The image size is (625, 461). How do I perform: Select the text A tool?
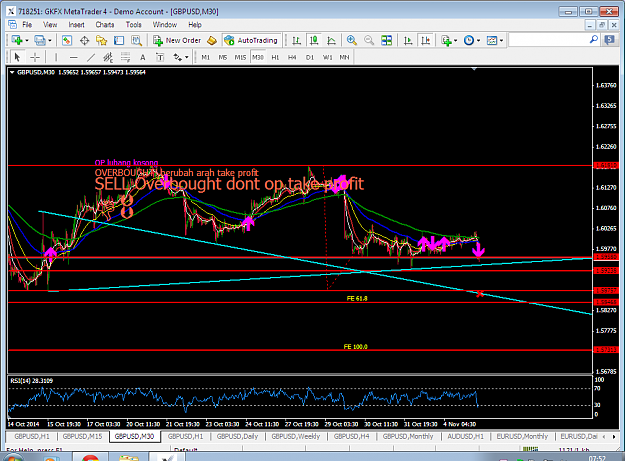tap(142, 57)
